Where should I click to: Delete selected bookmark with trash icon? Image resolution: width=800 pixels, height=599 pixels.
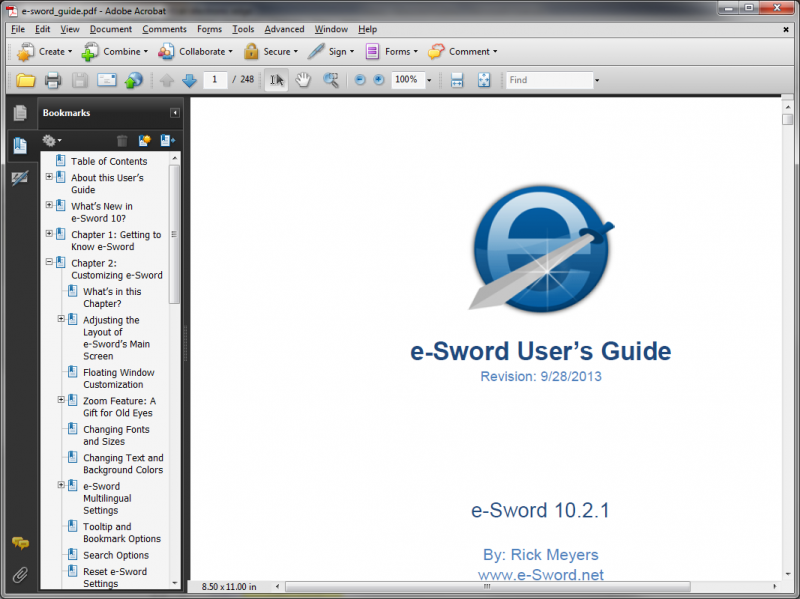tap(122, 140)
